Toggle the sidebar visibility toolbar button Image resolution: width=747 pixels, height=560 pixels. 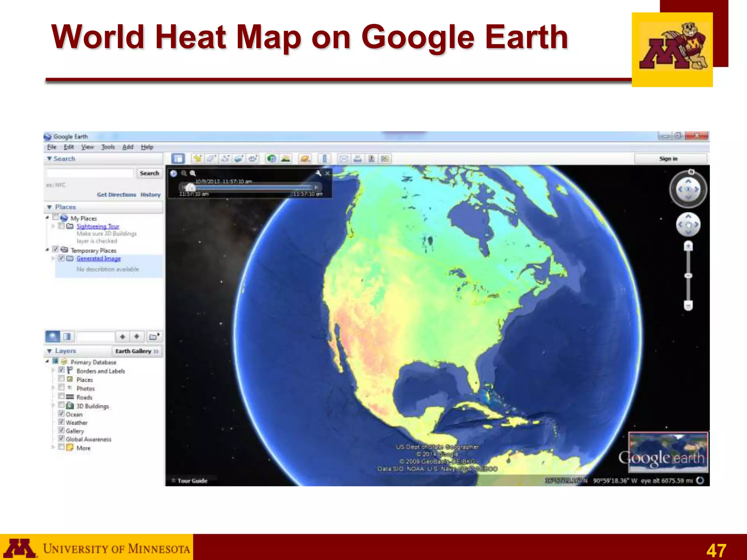[x=178, y=159]
